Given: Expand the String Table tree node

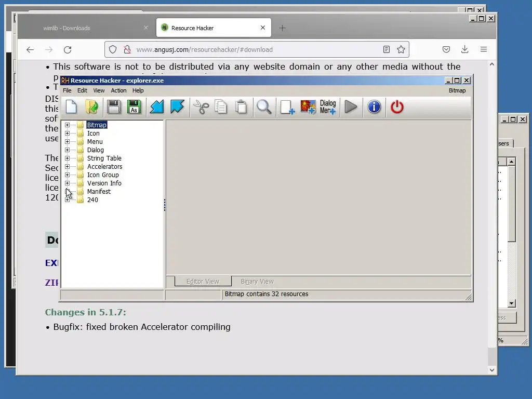Looking at the screenshot, I should 67,158.
